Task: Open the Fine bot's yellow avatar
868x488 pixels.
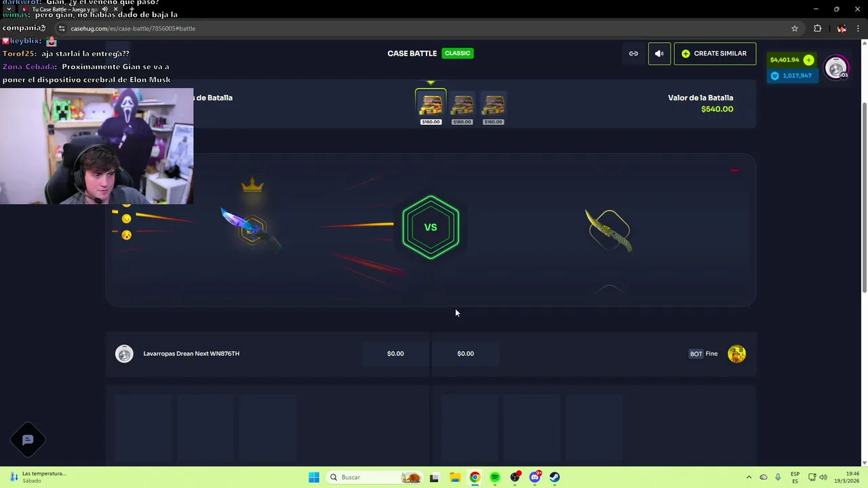Action: tap(736, 354)
